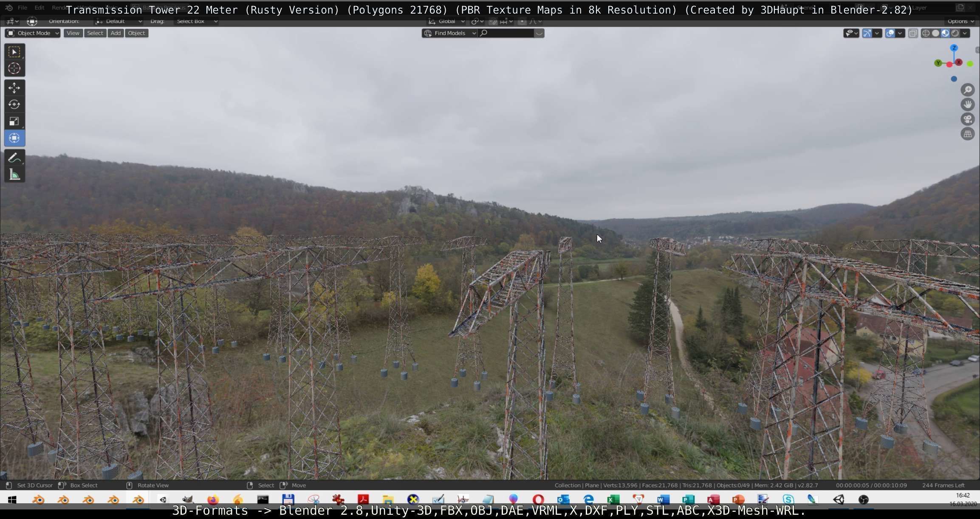
Task: Open the Object Mode dropdown
Action: pos(33,33)
